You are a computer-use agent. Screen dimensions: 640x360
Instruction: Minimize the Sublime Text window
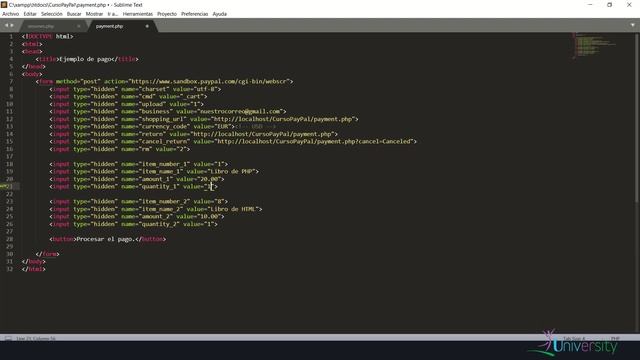click(590, 4)
